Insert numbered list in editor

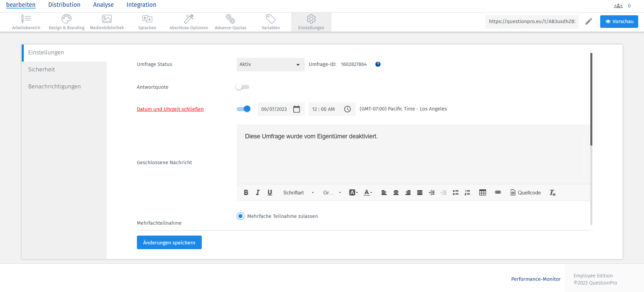coord(467,192)
